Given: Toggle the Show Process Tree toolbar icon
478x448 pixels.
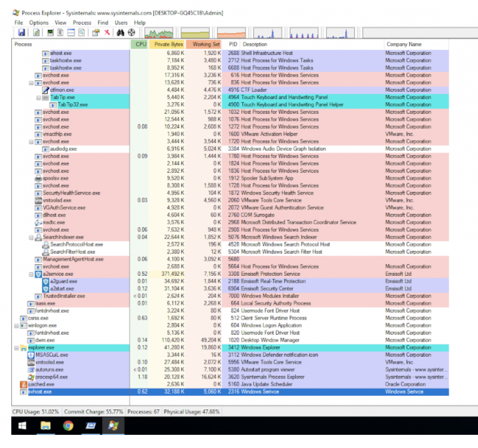Looking at the screenshot, I should click(60, 32).
